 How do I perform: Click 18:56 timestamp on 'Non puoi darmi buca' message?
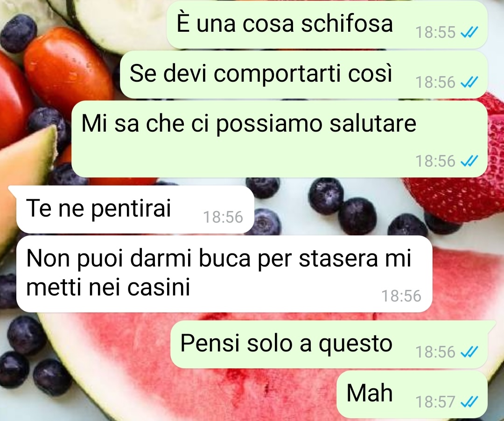tap(401, 296)
